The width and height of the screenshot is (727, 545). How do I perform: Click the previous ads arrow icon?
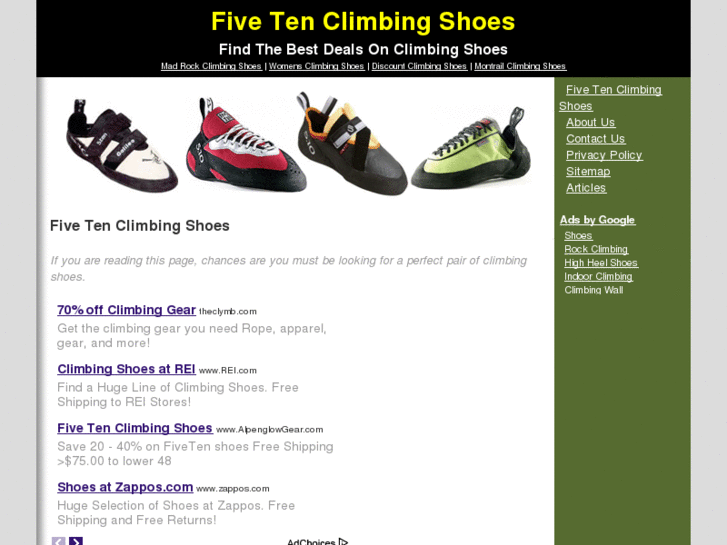pos(58,541)
